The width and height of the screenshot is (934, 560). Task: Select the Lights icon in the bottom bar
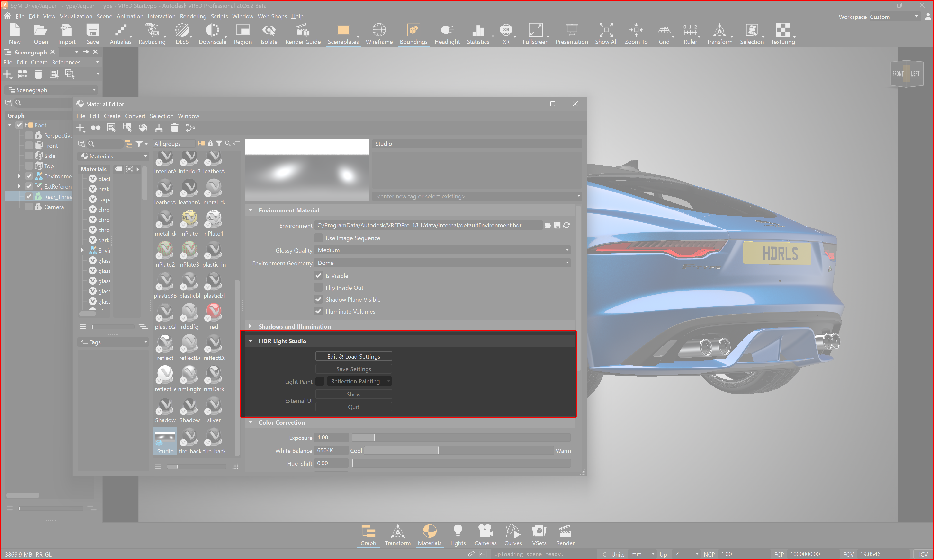[x=458, y=532]
